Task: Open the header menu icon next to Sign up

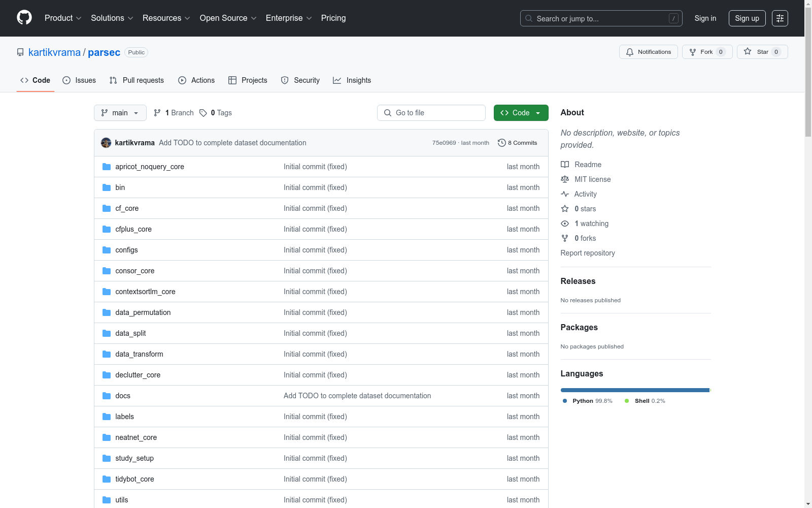Action: coord(780,18)
